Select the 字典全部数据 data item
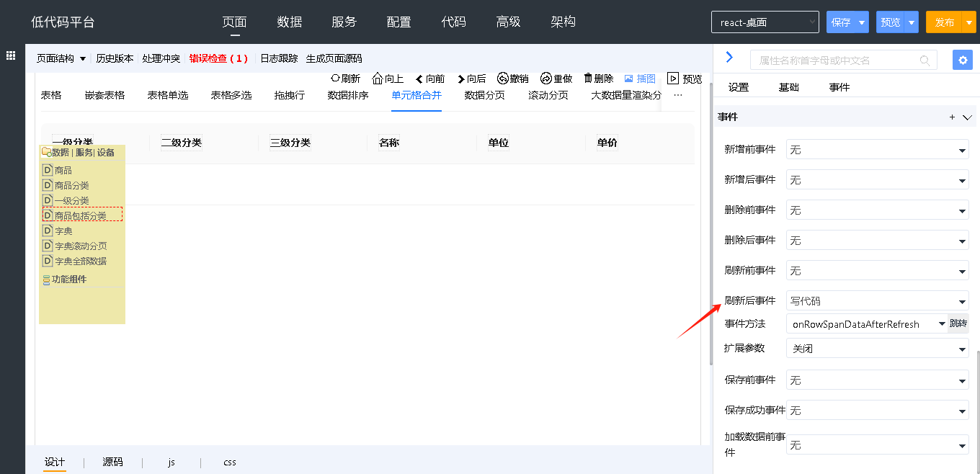980x474 pixels. pos(74,261)
